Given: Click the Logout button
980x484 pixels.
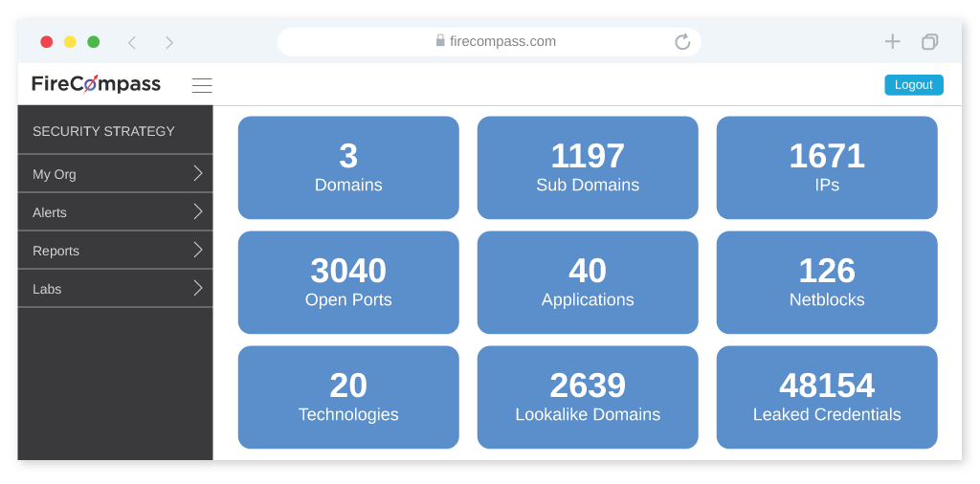Looking at the screenshot, I should pyautogui.click(x=914, y=85).
